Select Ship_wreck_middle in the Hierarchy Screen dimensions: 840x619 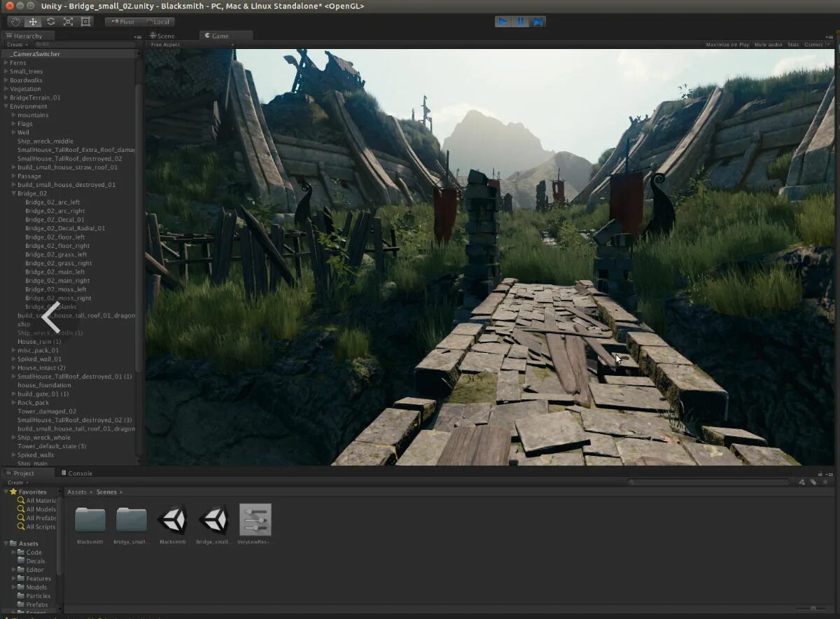point(45,141)
